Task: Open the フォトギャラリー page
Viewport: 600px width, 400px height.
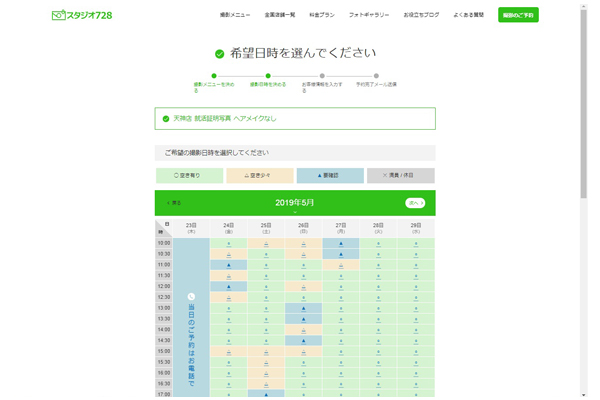Action: click(369, 15)
